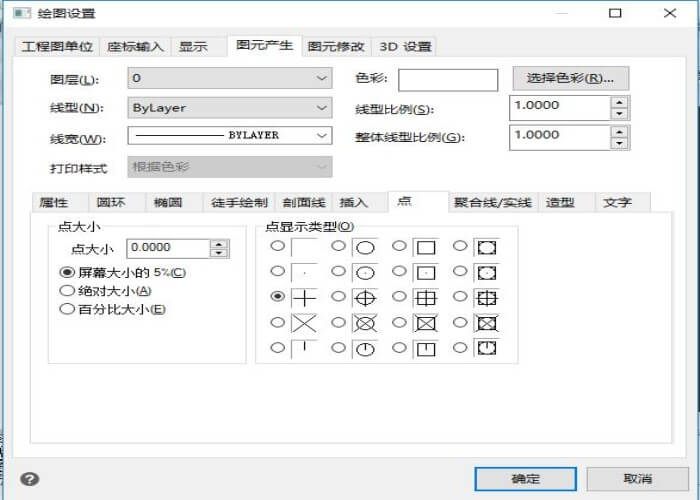Decrease 整体线型比例 value with down arrow
Image resolution: width=700 pixels, height=500 pixels.
[619, 143]
